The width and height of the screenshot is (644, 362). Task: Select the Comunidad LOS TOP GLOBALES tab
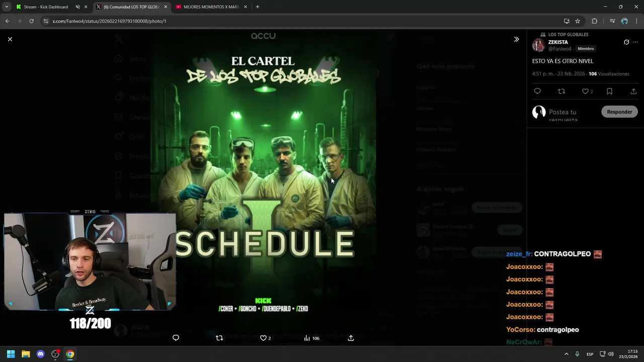(x=131, y=7)
